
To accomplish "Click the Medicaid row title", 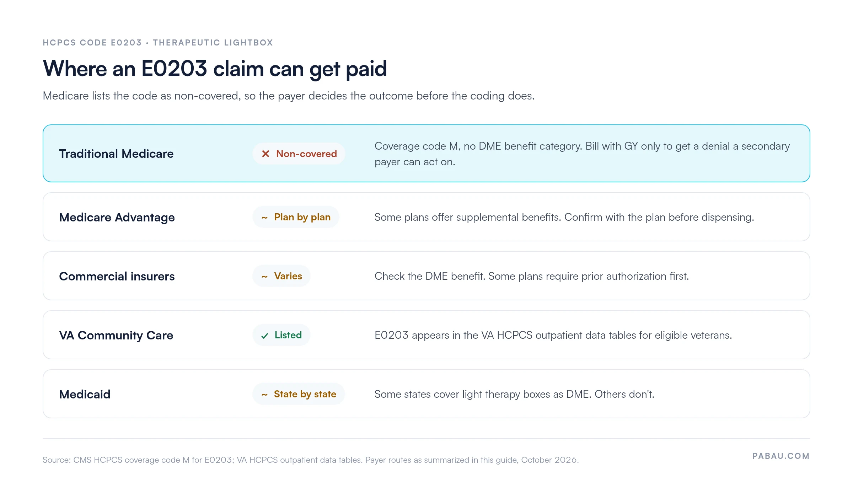I will coord(85,394).
